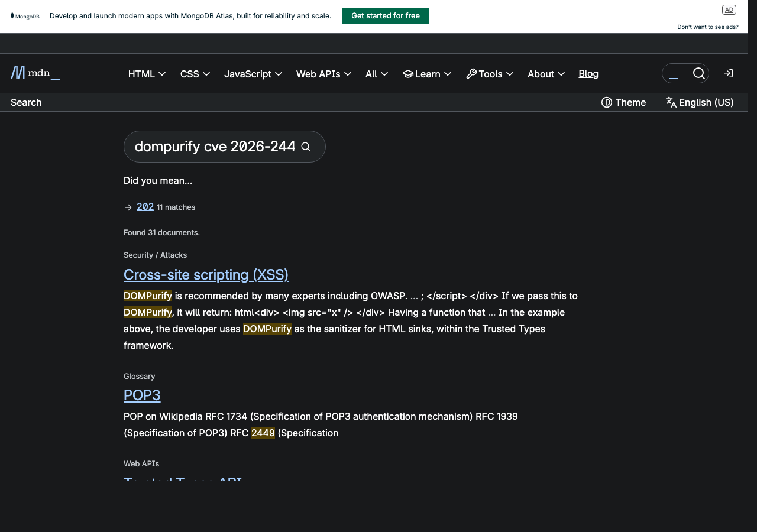Click the MongoDB logo in the ad banner
The image size is (757, 532).
[25, 16]
